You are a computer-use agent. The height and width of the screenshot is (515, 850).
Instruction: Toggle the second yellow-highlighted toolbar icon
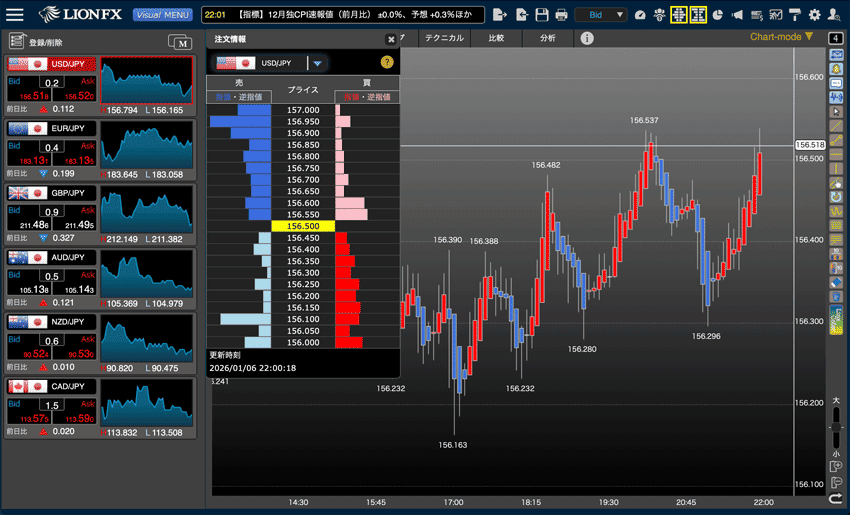[x=698, y=15]
